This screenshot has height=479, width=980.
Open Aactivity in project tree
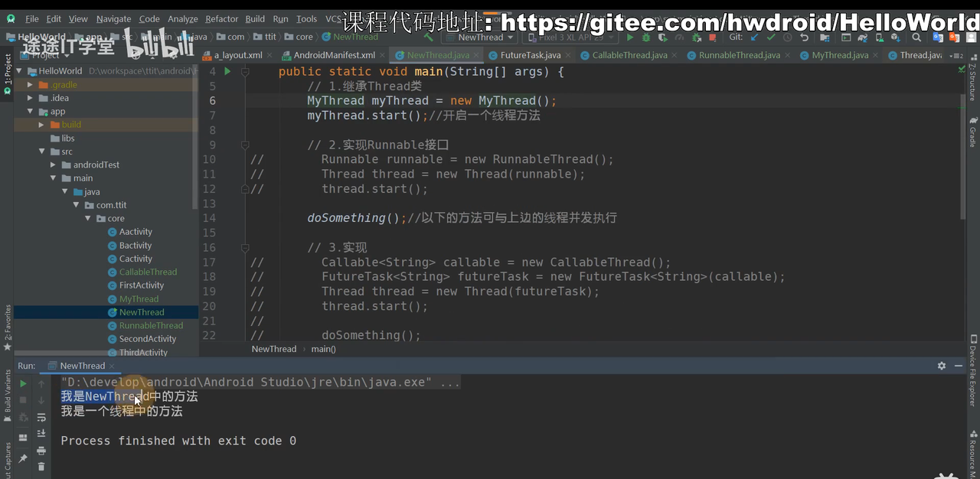pos(136,232)
